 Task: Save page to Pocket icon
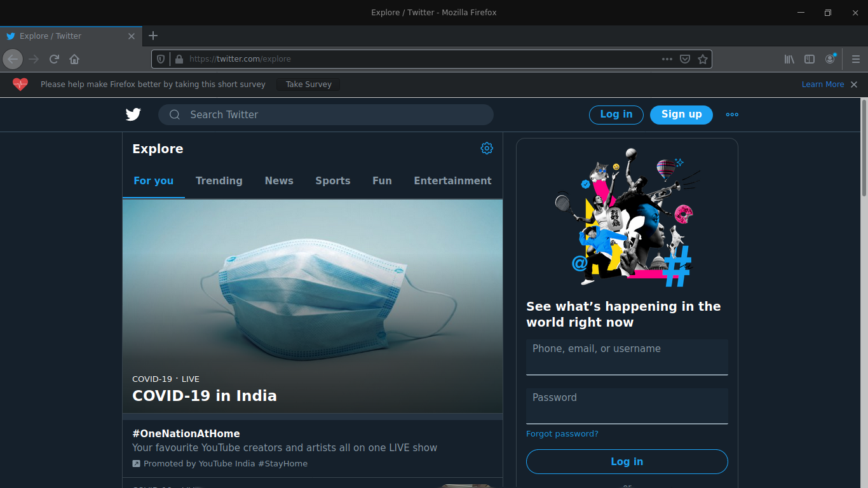(x=685, y=59)
